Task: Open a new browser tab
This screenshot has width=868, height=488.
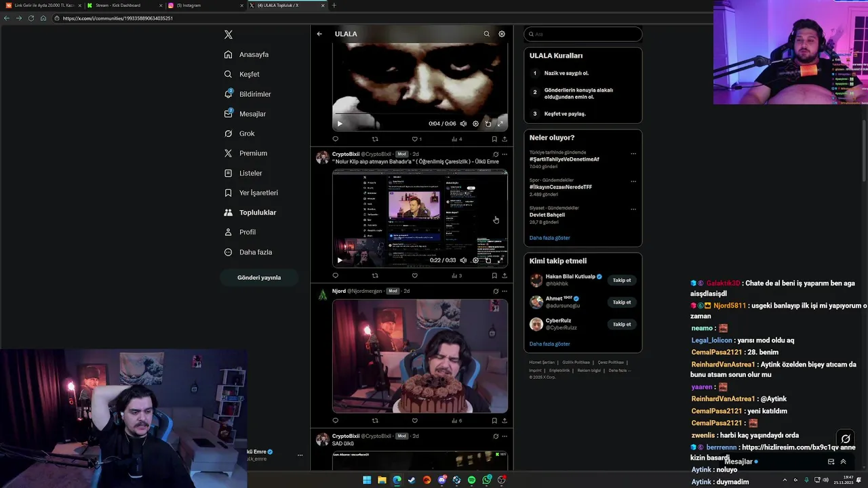Action: (334, 5)
